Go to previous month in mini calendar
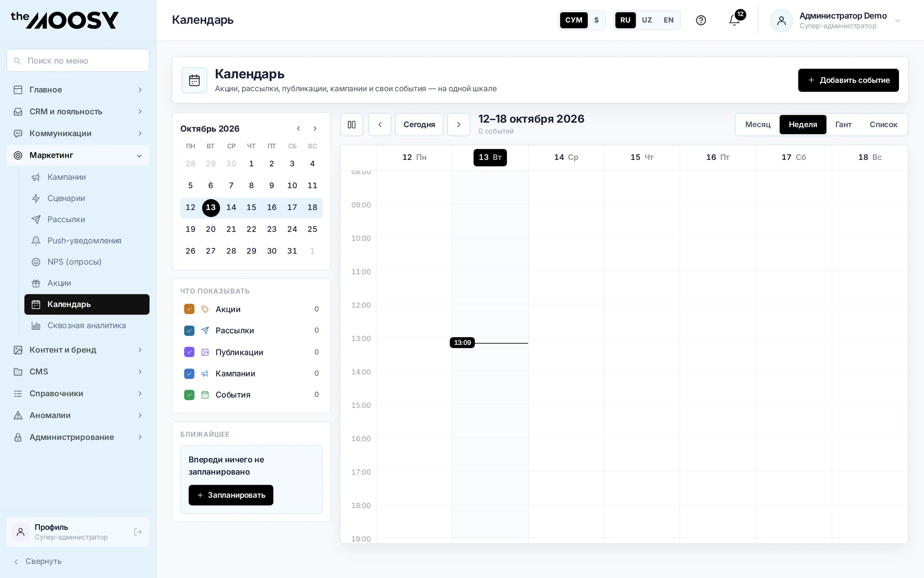This screenshot has height=578, width=924. (298, 129)
